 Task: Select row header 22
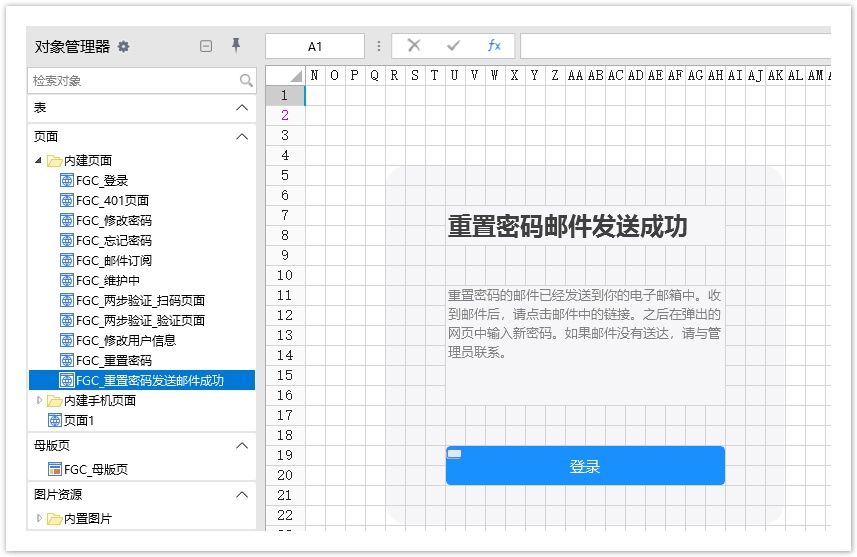pos(285,515)
